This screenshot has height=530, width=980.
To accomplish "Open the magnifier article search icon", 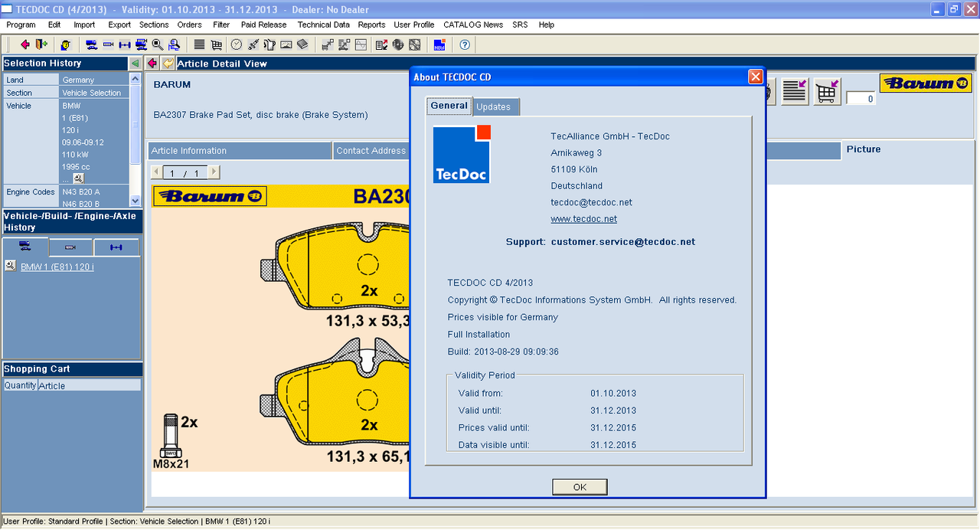I will pos(158,44).
